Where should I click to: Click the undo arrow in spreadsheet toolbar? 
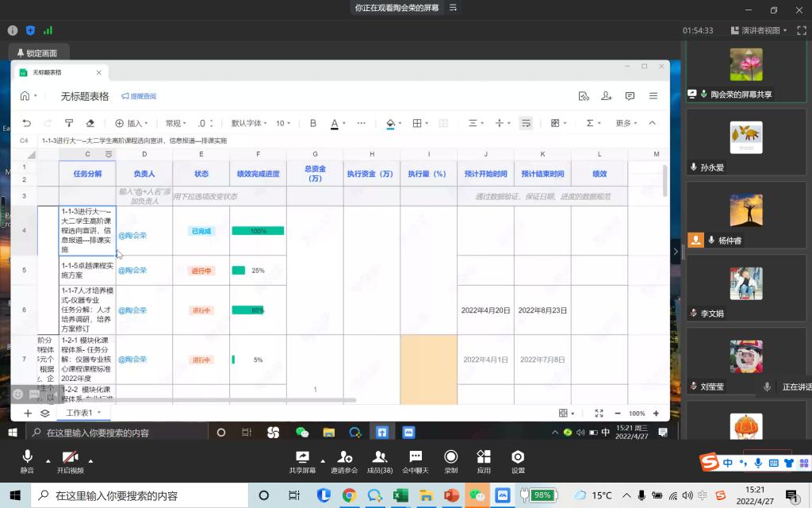[x=26, y=123]
